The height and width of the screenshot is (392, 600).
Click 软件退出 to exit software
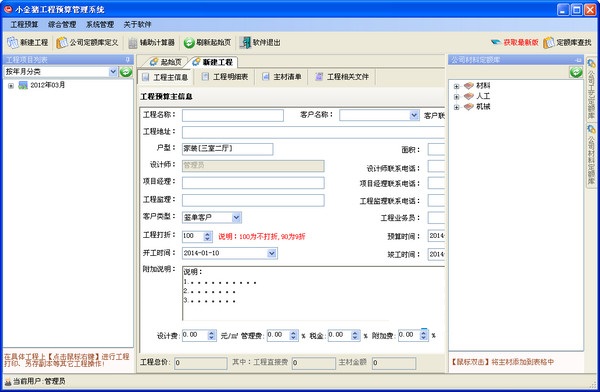[260, 42]
